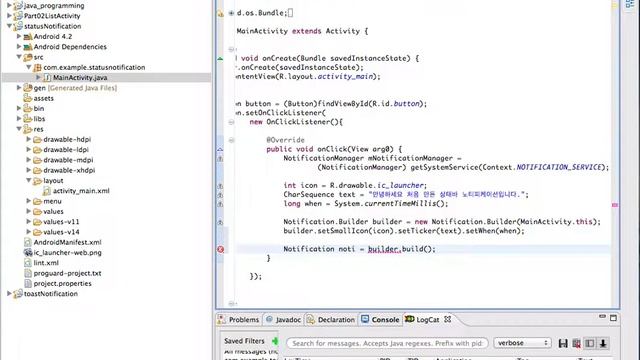This screenshot has height=360, width=640.
Task: Collapse the OnClickListener anonymous class fold
Action: coord(231,122)
